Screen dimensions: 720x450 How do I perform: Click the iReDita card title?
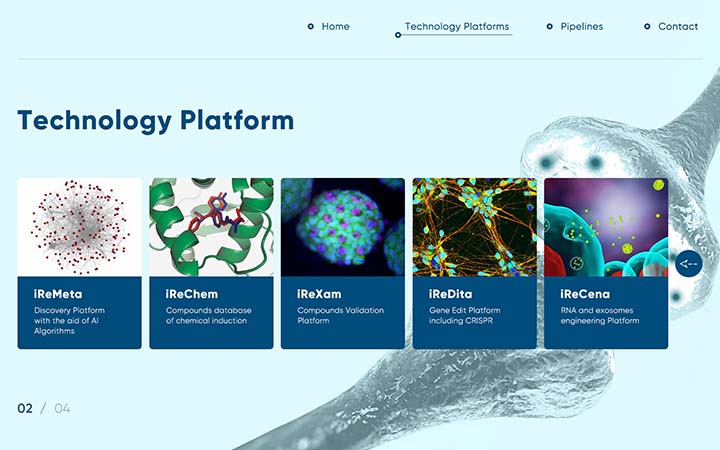450,294
